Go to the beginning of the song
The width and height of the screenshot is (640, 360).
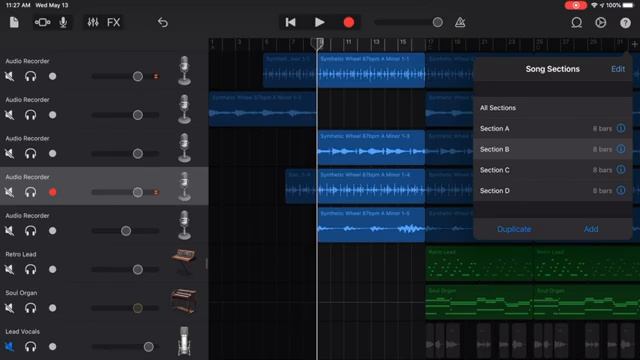pos(291,22)
